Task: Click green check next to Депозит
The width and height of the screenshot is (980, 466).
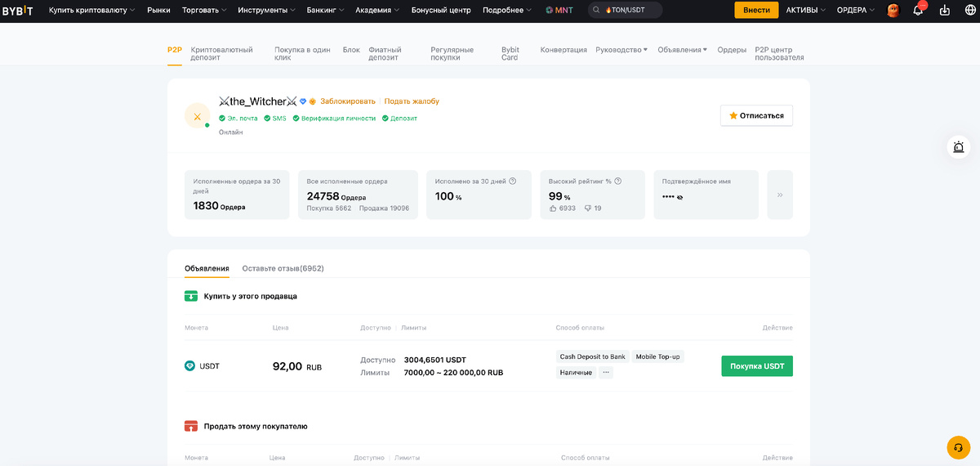Action: point(385,119)
